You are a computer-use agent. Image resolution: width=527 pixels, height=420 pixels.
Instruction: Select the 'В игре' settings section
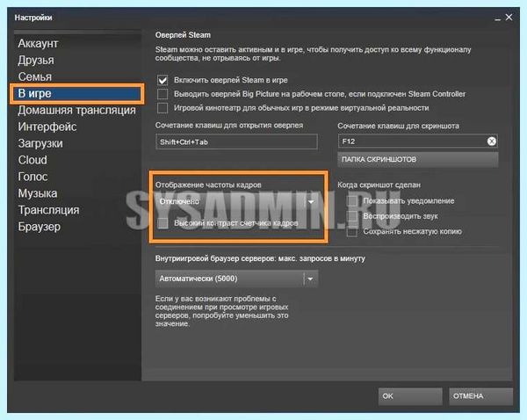click(x=77, y=93)
